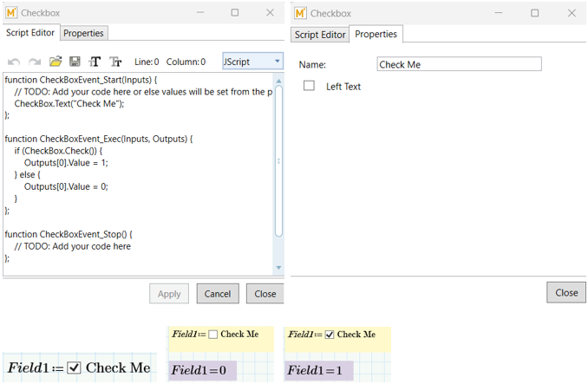Image resolution: width=588 pixels, height=384 pixels.
Task: Open a script file with folder icon
Action: point(56,62)
